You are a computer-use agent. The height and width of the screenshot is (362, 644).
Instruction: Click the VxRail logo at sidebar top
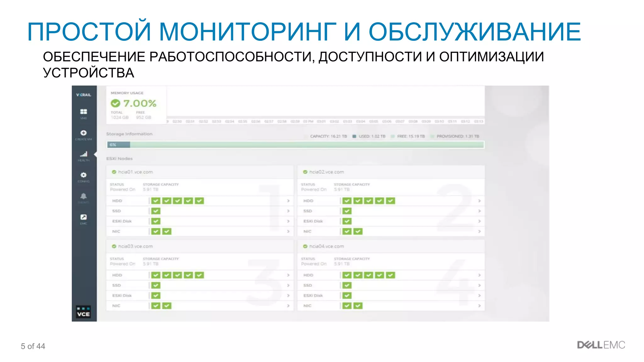click(84, 95)
